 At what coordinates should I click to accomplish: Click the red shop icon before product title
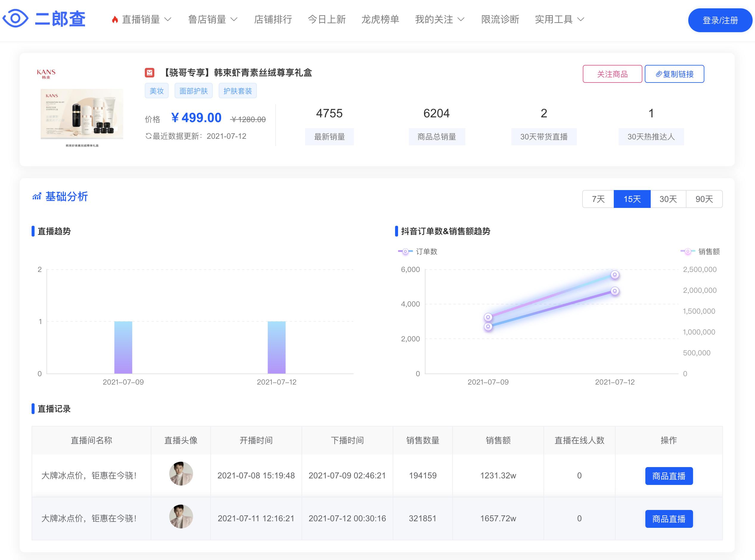pyautogui.click(x=150, y=73)
